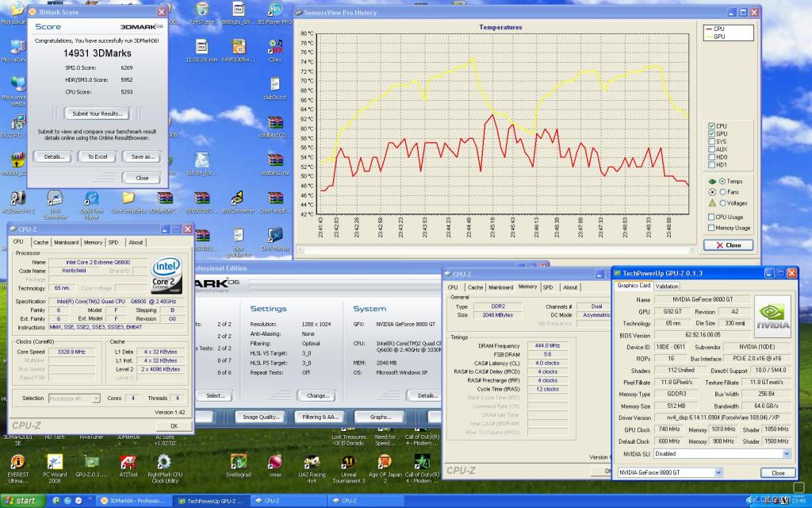Select the Temps radio button

[722, 181]
